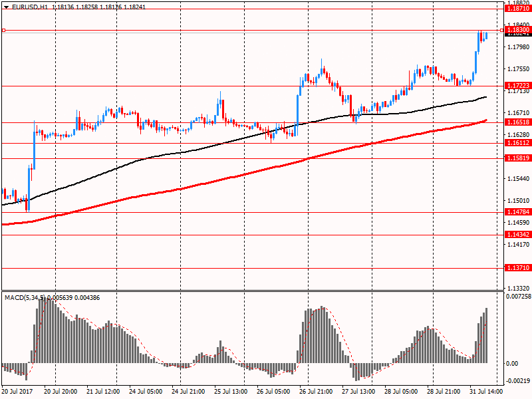The image size is (532, 399).
Task: Click the 20 Jul 20:00 time axis label
Action: [x=61, y=391]
